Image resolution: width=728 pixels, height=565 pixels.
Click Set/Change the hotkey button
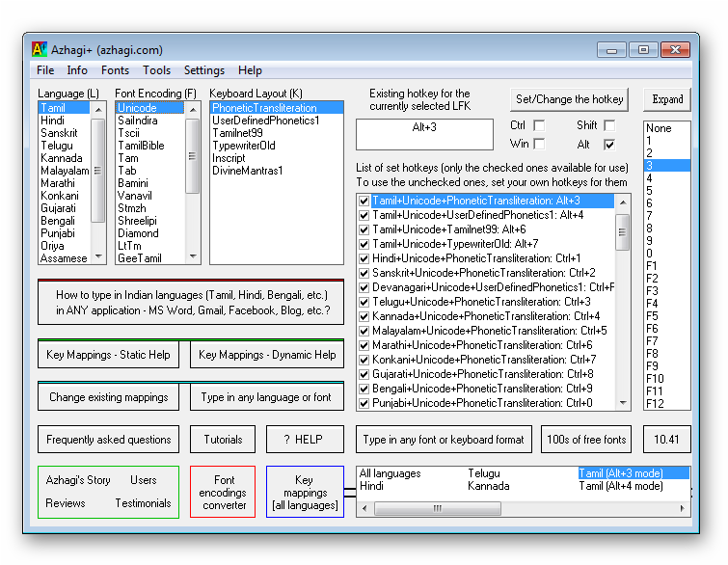[x=569, y=99]
